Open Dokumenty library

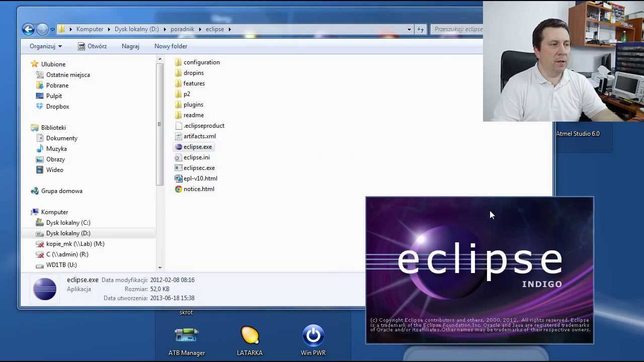[x=61, y=138]
